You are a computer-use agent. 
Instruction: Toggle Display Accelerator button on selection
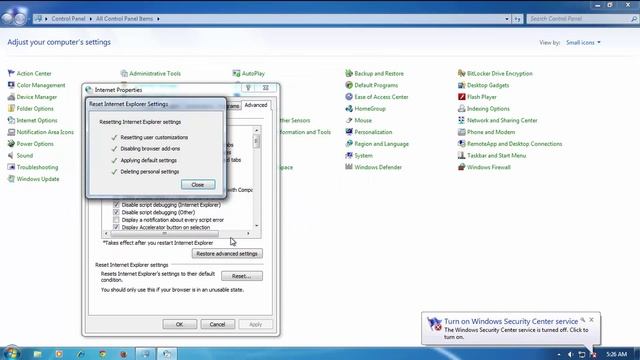point(116,227)
